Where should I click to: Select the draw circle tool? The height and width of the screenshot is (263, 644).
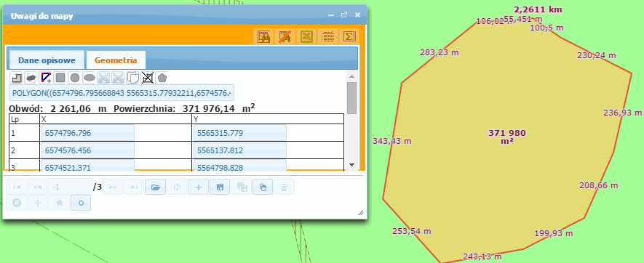point(75,78)
